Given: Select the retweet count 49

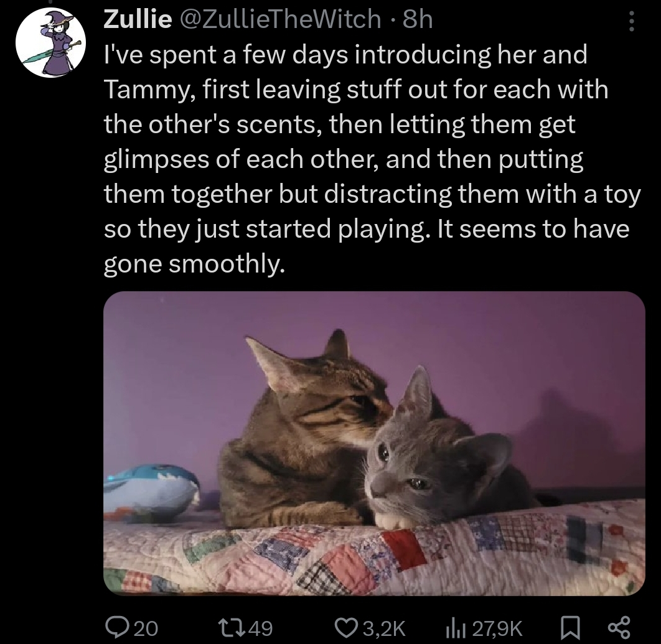Looking at the screenshot, I should point(261,628).
